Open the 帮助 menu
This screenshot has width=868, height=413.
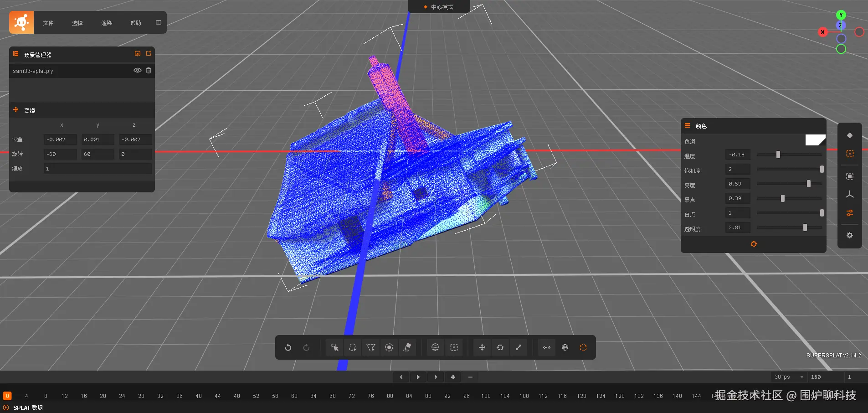tap(136, 23)
